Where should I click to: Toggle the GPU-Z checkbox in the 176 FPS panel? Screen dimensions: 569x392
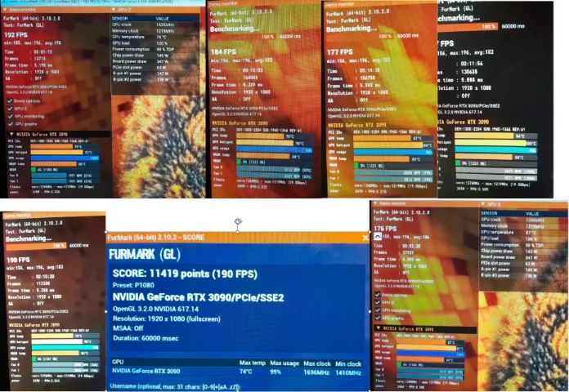point(378,302)
